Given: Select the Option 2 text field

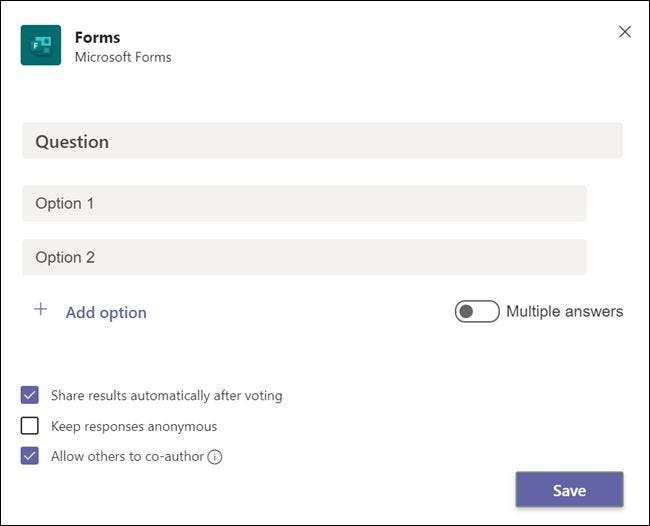Looking at the screenshot, I should point(304,257).
